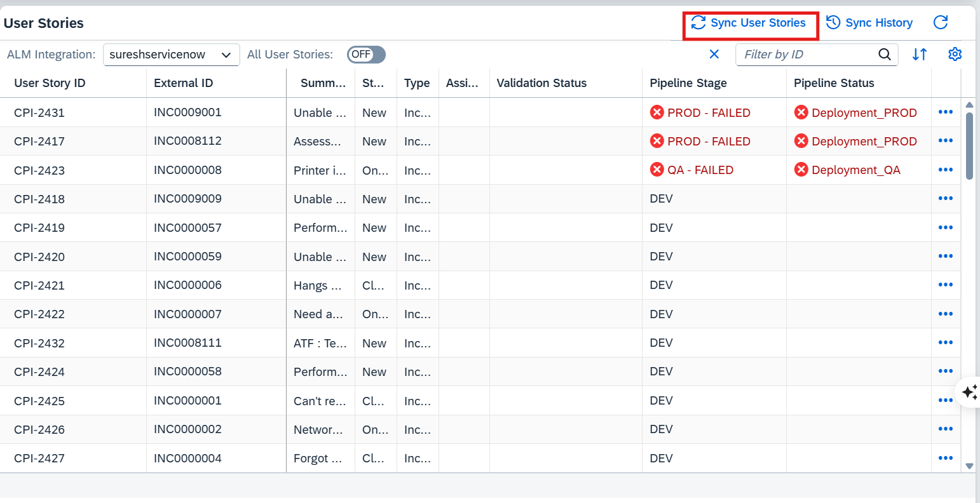The width and height of the screenshot is (980, 503).
Task: Open the three-dot menu for CPI-2431
Action: pos(945,112)
